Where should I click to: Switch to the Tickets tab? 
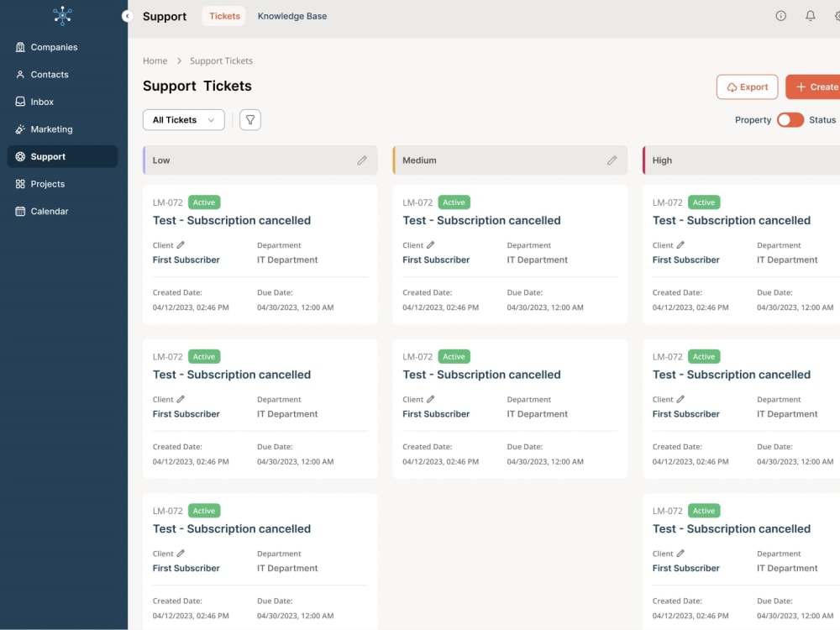pos(224,16)
